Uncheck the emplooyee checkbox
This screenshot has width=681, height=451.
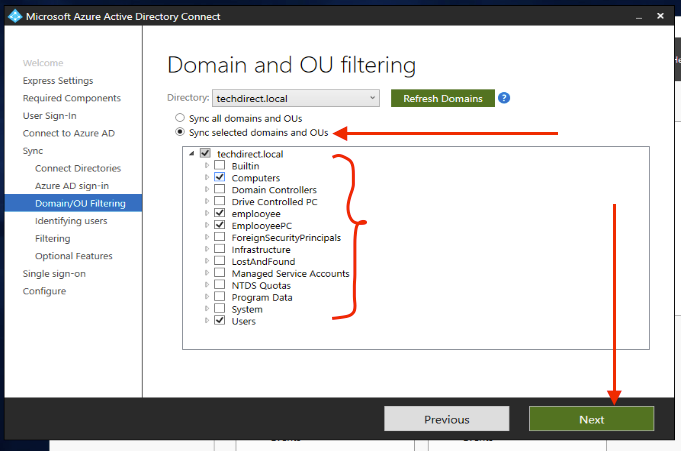pos(220,213)
